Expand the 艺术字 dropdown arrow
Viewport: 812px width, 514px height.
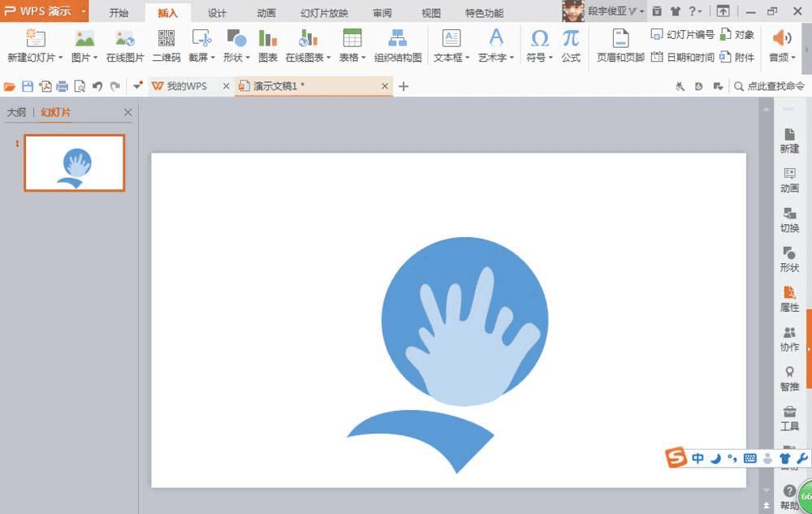512,58
